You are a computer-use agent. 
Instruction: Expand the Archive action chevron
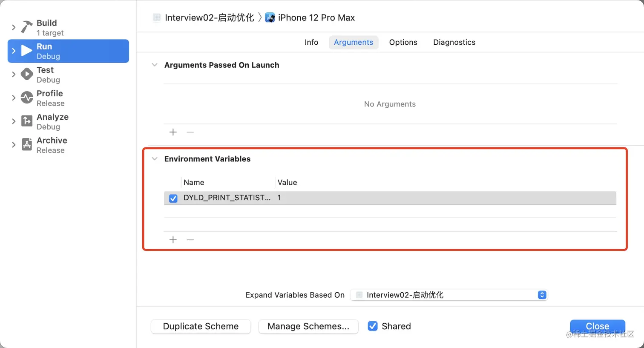[14, 144]
